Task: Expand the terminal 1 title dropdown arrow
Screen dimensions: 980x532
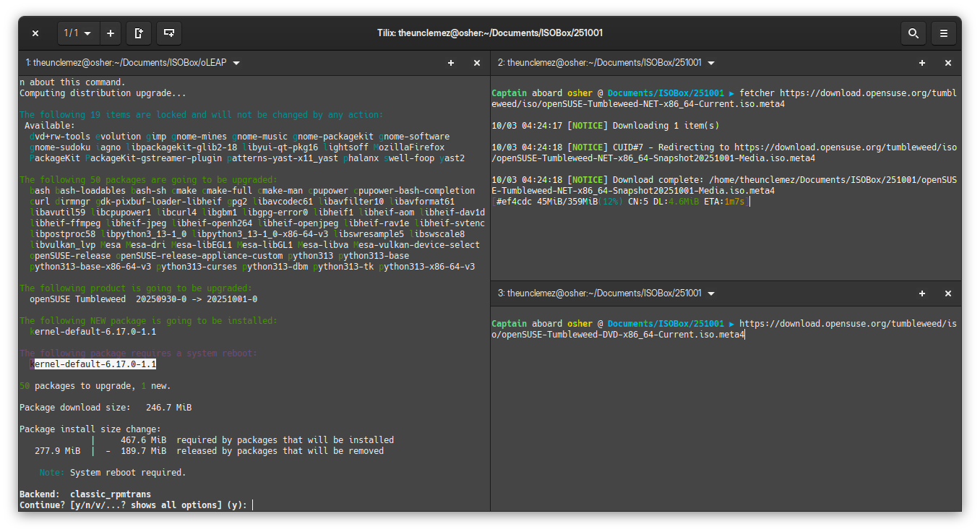Action: click(x=237, y=63)
